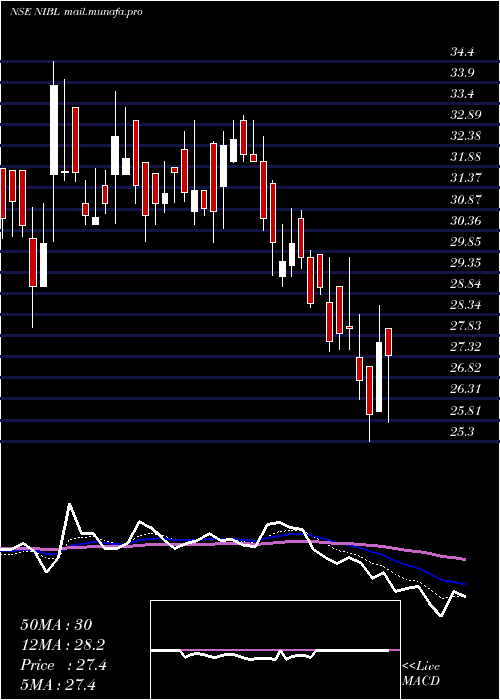Screen dimensions: 500x700
Task: Click inside the MACD inset panel
Action: coord(275,650)
